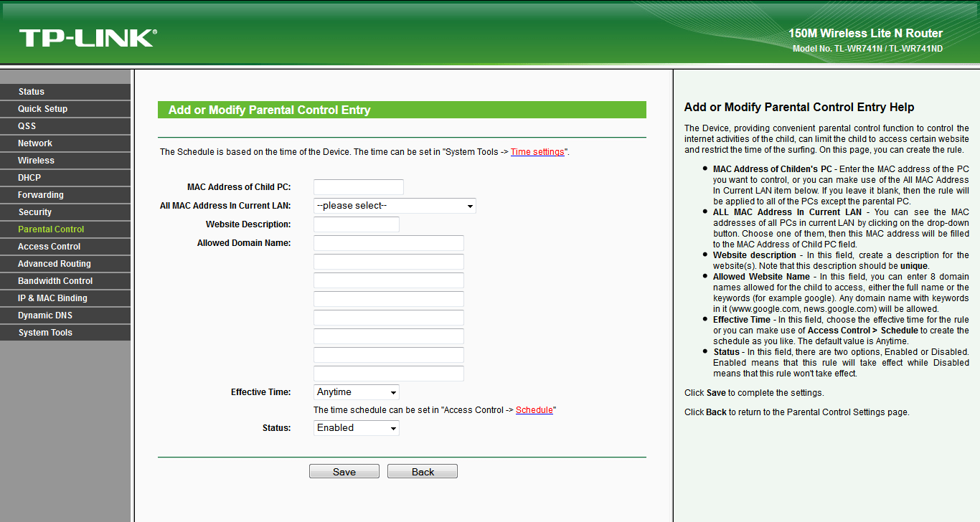Open the Status Enabled dropdown
The image size is (980, 522).
(357, 428)
